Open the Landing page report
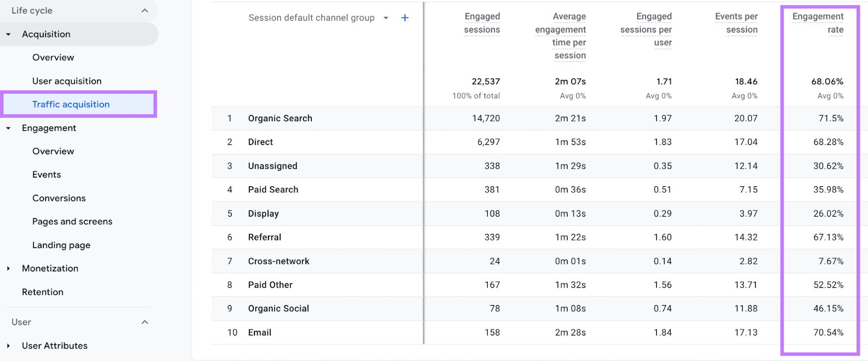 pyautogui.click(x=61, y=245)
